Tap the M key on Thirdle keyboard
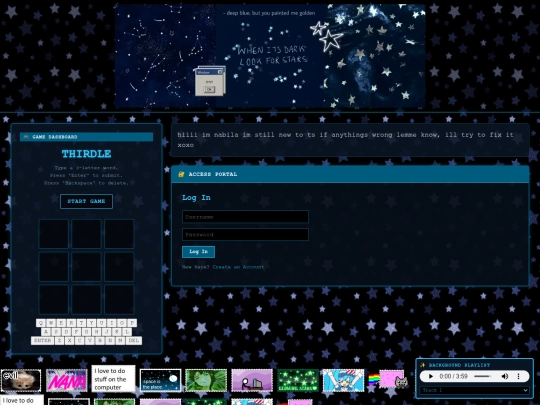 coord(120,341)
